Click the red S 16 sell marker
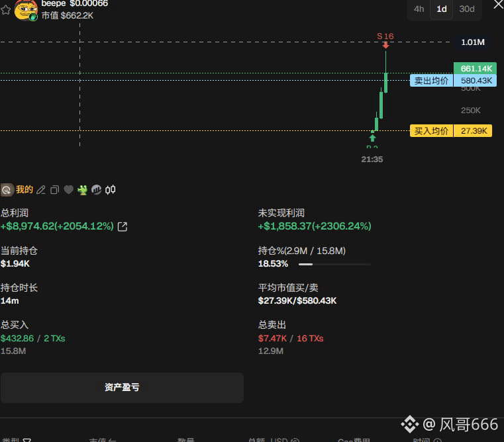504x442 pixels. point(385,38)
